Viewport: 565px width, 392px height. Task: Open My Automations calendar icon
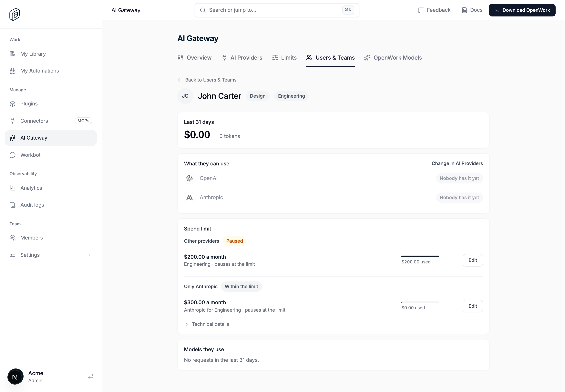coord(13,71)
